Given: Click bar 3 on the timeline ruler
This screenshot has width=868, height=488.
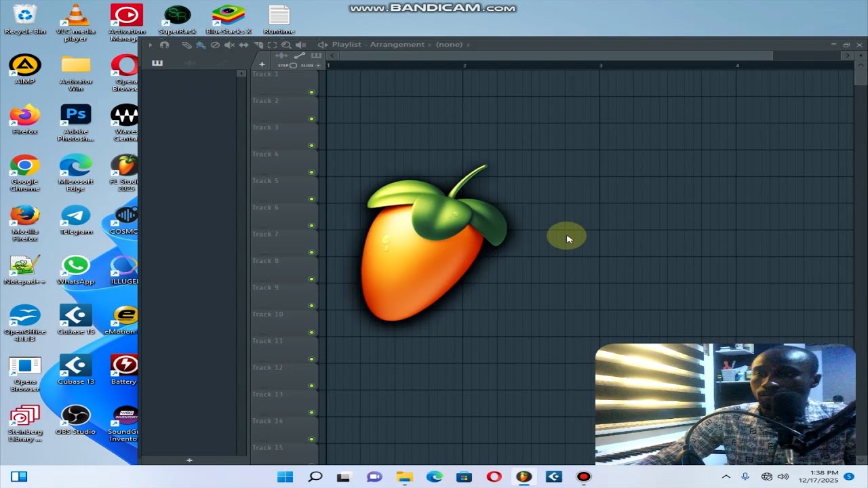Looking at the screenshot, I should pyautogui.click(x=601, y=65).
